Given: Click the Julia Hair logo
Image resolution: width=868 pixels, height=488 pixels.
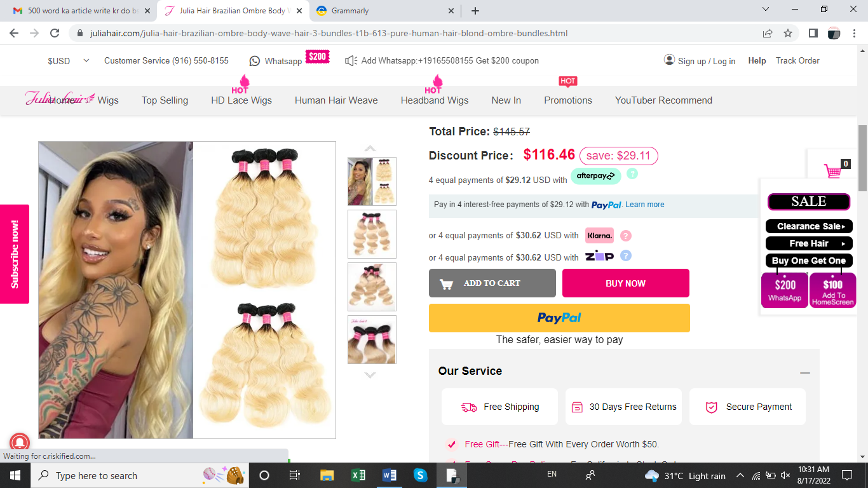Looking at the screenshot, I should [x=60, y=98].
